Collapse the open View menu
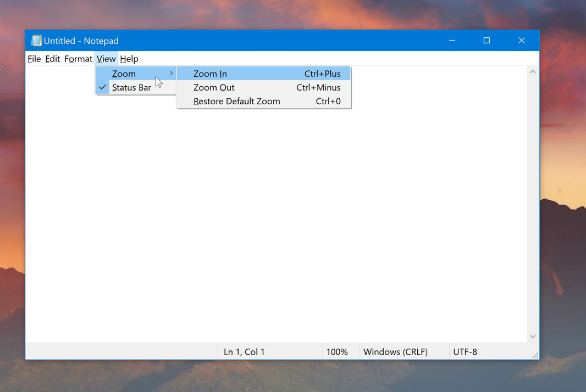The image size is (586, 392). [x=106, y=59]
